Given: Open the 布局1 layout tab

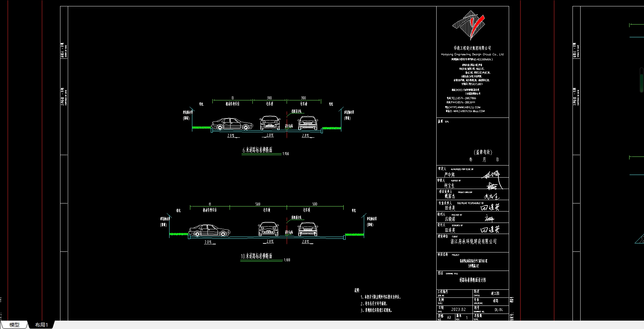Looking at the screenshot, I should [x=42, y=325].
